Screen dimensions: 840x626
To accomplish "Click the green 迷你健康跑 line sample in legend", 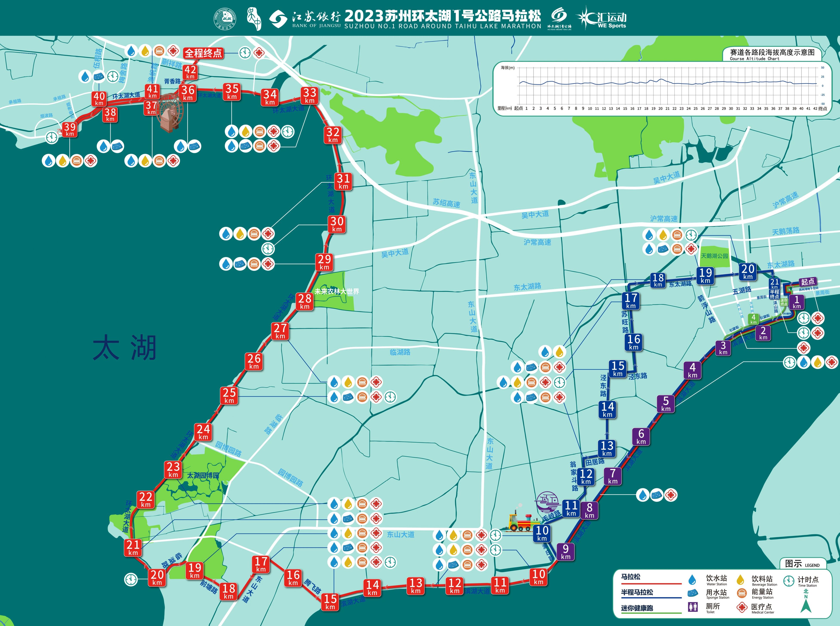I will 651,613.
